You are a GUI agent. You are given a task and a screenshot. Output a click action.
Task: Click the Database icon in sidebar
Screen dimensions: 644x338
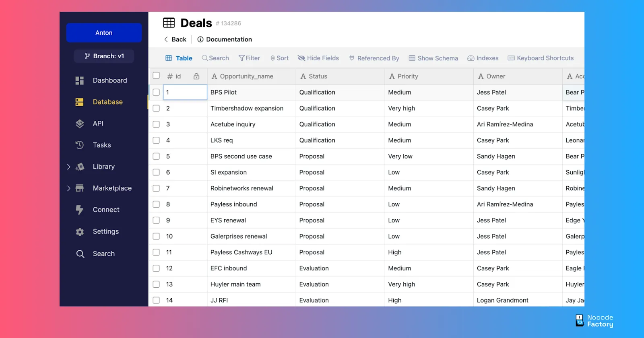coord(80,102)
